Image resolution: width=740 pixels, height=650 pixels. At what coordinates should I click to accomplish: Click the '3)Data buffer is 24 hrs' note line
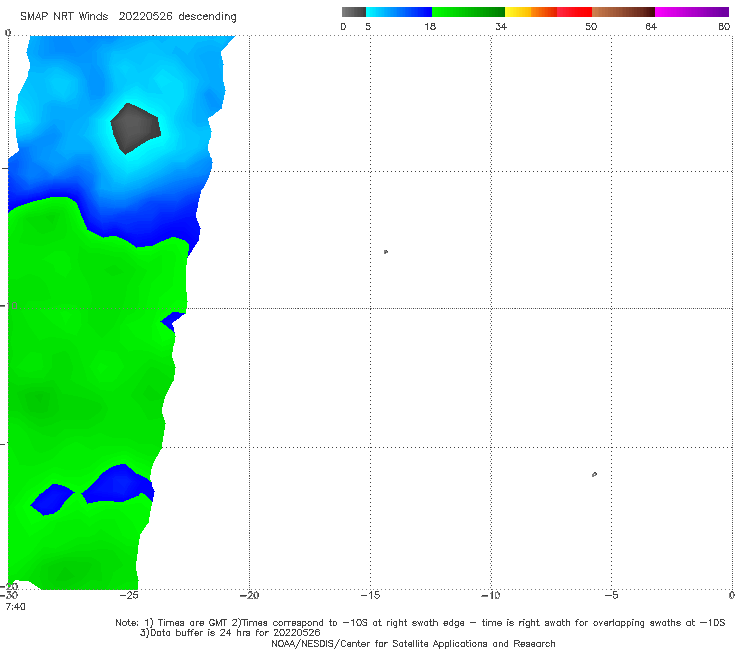(x=230, y=633)
